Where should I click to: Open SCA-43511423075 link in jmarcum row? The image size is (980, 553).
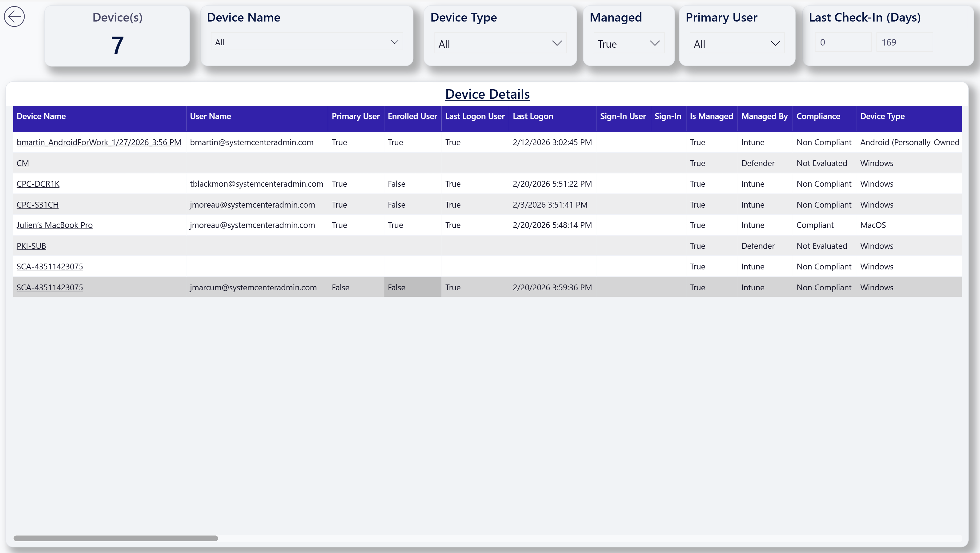tap(50, 287)
